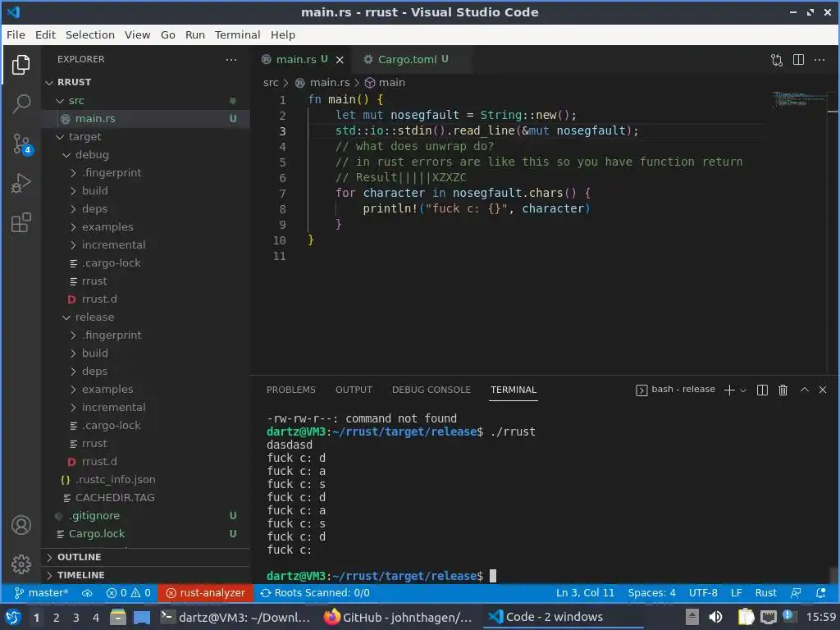The width and height of the screenshot is (840, 630).
Task: Click the Roots Scanned status item
Action: 315,593
